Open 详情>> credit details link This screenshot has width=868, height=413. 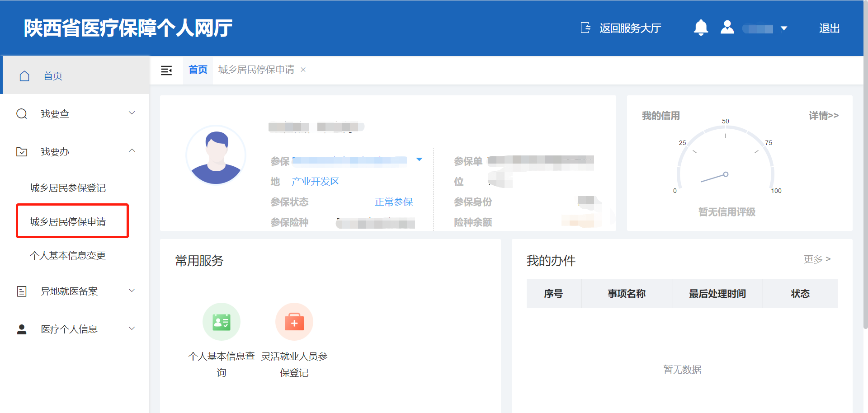pyautogui.click(x=823, y=116)
